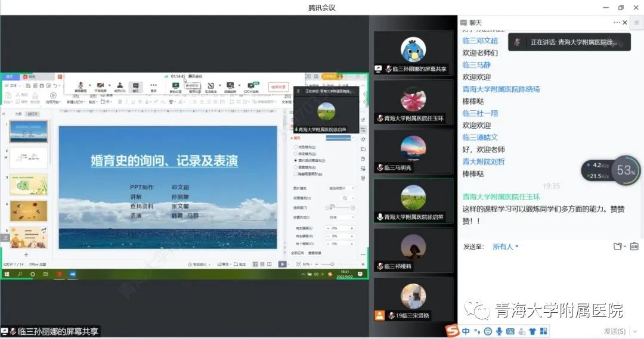Open the chat panel three-dot menu
This screenshot has height=339, width=644.
(617, 23)
